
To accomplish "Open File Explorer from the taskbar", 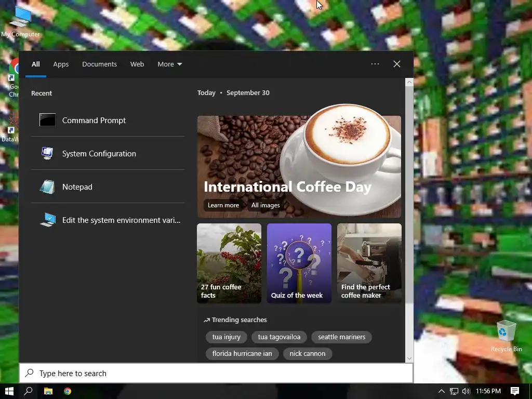I will click(48, 391).
